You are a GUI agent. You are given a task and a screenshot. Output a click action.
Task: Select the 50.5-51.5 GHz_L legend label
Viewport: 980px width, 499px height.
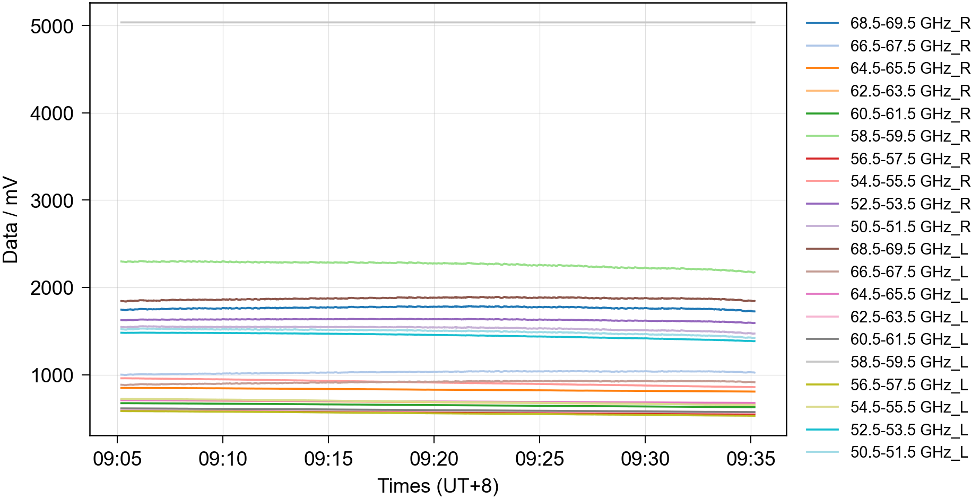coord(909,452)
